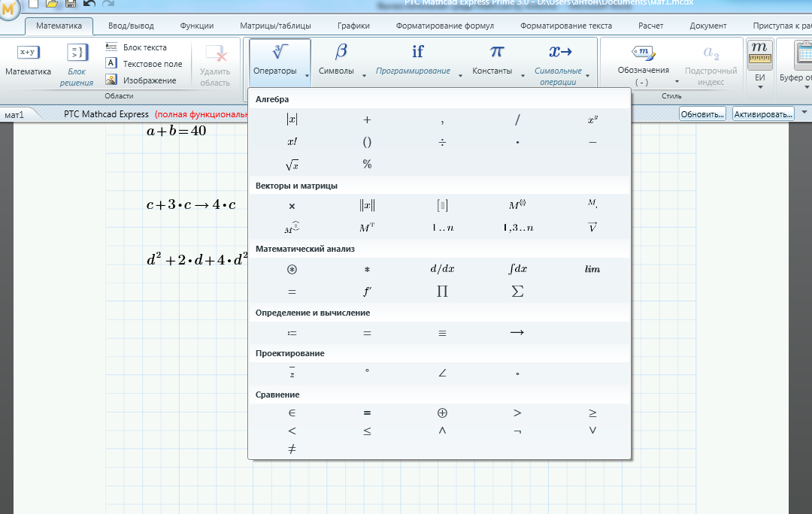Switch to the Ввод/вывод ribbon tab

(131, 26)
